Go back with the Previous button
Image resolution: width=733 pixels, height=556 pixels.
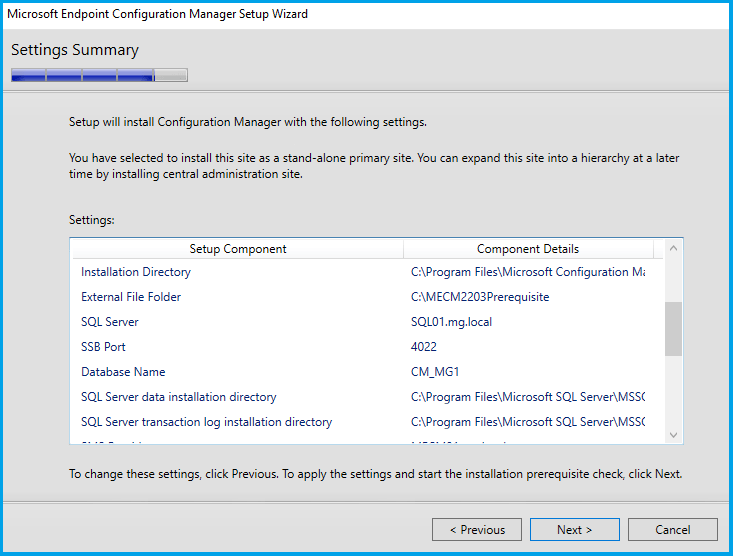(477, 530)
